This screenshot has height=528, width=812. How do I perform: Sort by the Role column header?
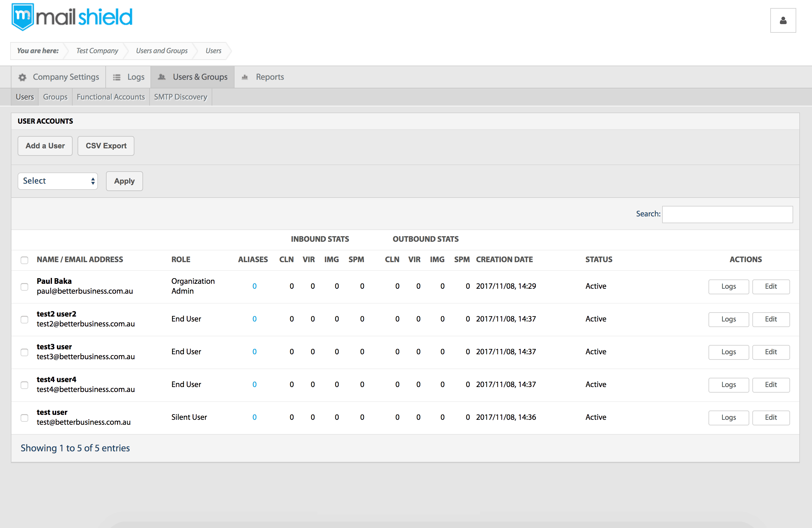(x=181, y=260)
